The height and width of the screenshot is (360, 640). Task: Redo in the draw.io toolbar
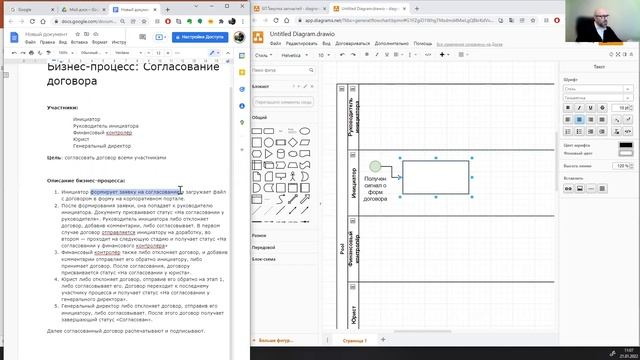(353, 55)
